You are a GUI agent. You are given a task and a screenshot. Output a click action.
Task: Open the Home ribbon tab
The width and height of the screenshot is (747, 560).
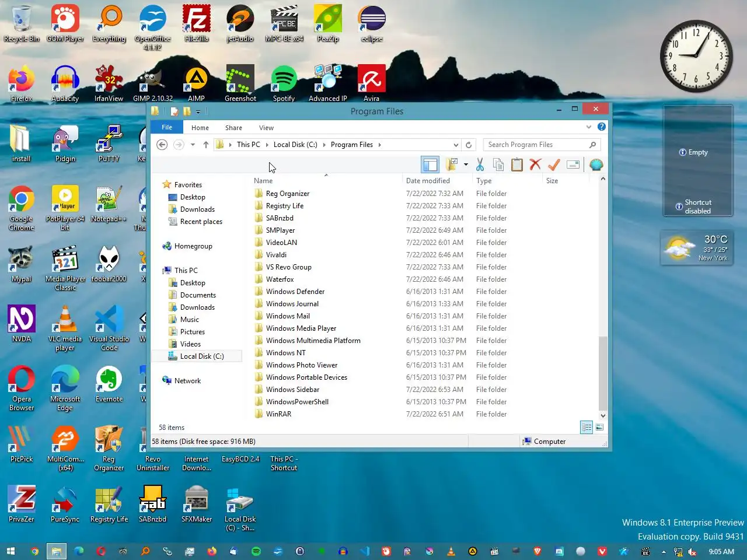pyautogui.click(x=200, y=128)
